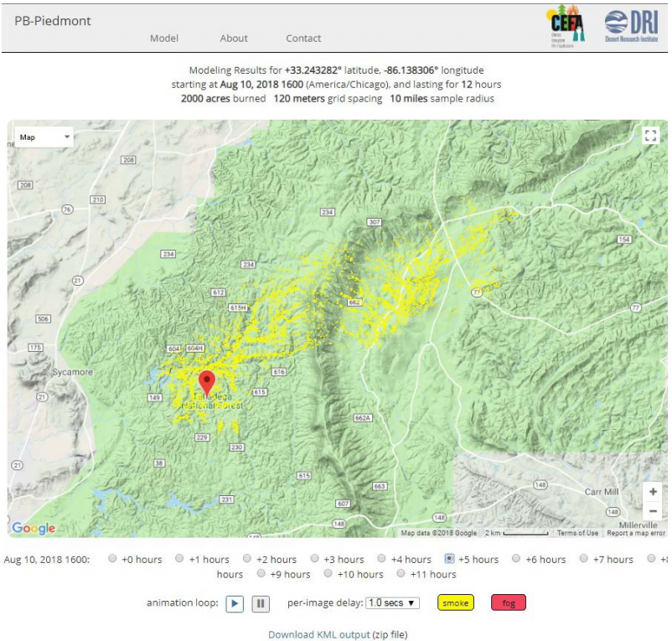The width and height of the screenshot is (672, 641).
Task: Click the Sycamore town label on map
Action: coord(72,372)
